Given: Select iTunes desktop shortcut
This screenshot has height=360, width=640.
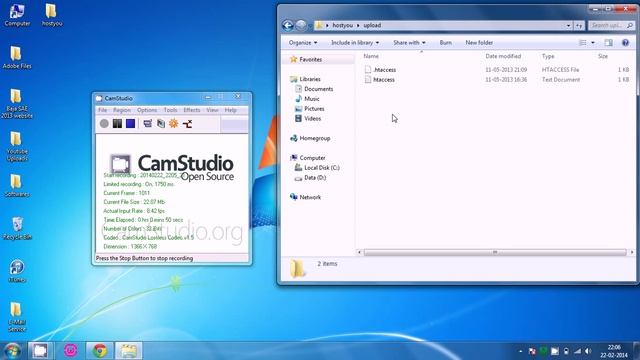Looking at the screenshot, I should pyautogui.click(x=17, y=271).
